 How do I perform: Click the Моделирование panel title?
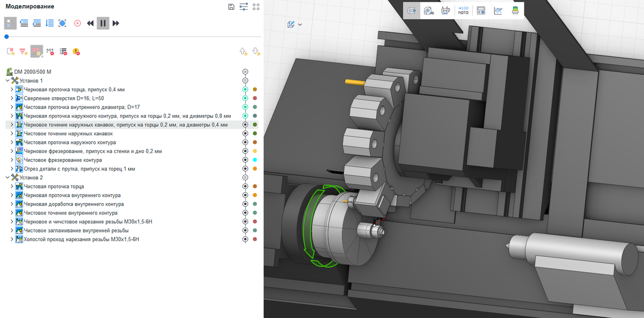(x=30, y=6)
